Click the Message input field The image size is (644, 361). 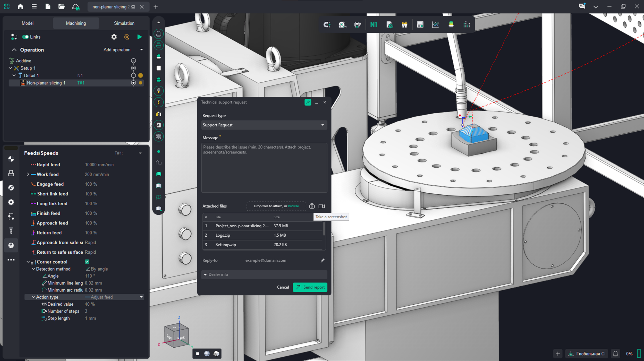(264, 167)
